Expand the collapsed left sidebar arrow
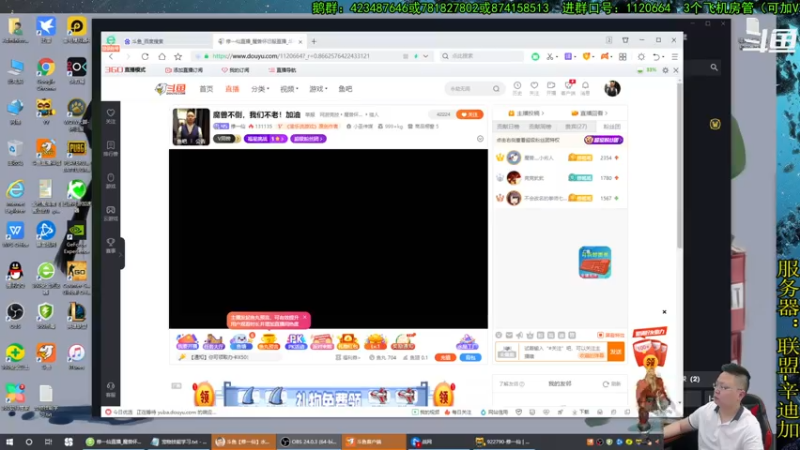800x450 pixels. (x=121, y=254)
